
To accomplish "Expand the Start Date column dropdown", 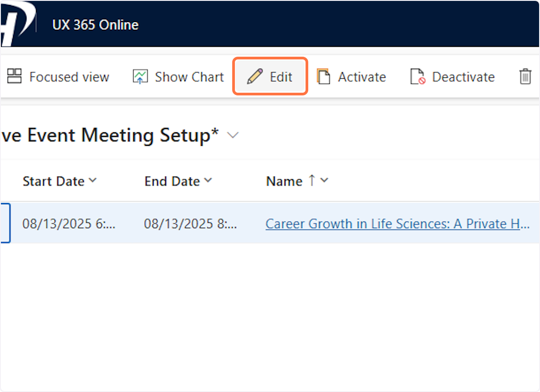I will point(93,181).
